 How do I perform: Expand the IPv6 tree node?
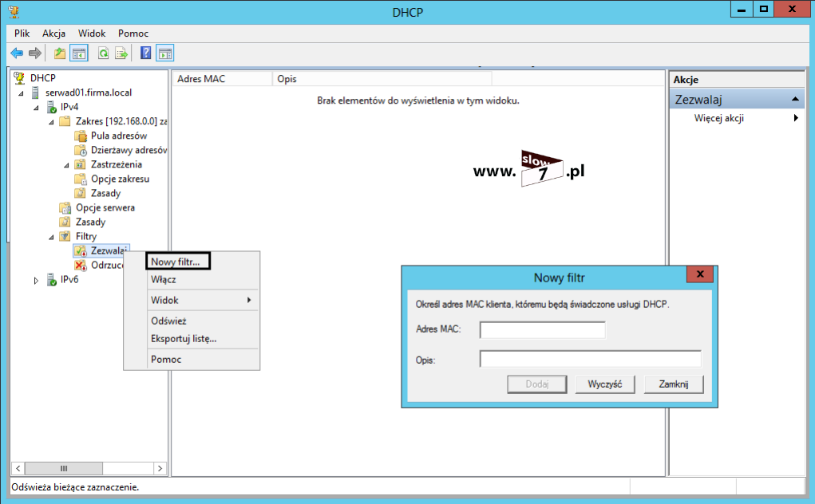coord(36,281)
